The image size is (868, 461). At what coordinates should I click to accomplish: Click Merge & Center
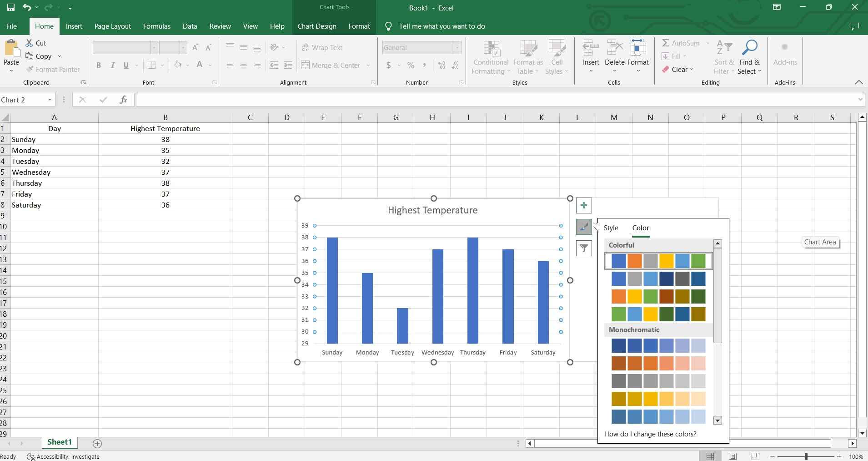click(x=331, y=65)
